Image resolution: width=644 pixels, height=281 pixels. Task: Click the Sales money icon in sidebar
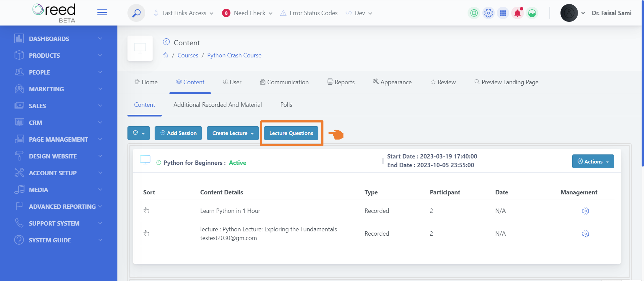tap(19, 106)
